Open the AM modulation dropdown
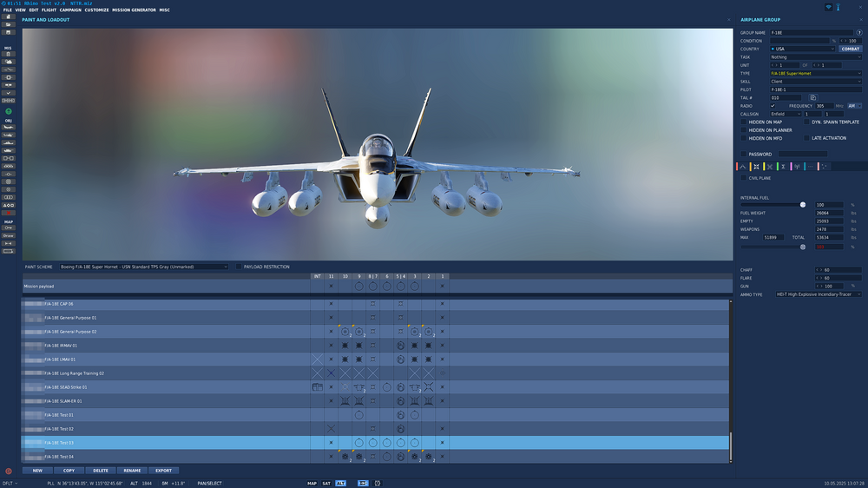This screenshot has height=488, width=868. [854, 106]
